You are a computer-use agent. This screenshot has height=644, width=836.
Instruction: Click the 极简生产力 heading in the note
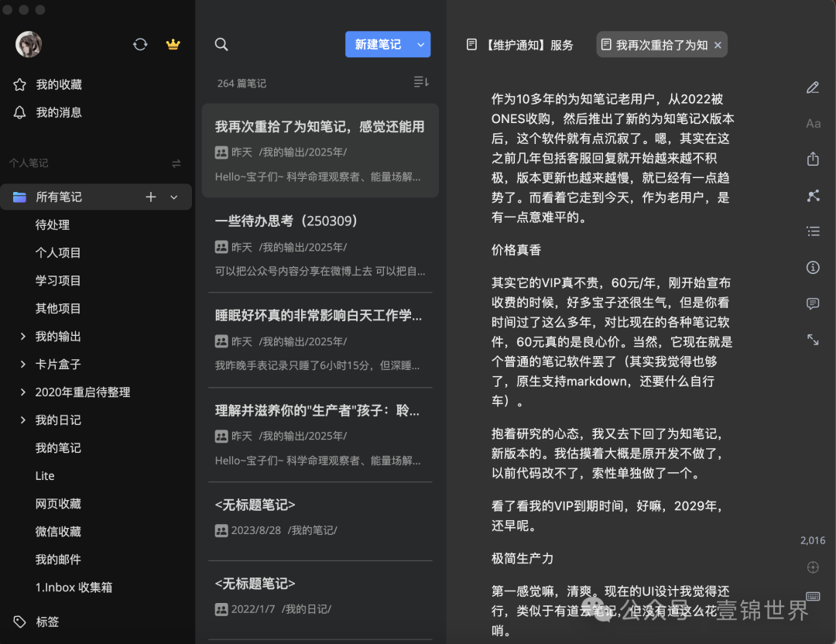522,558
